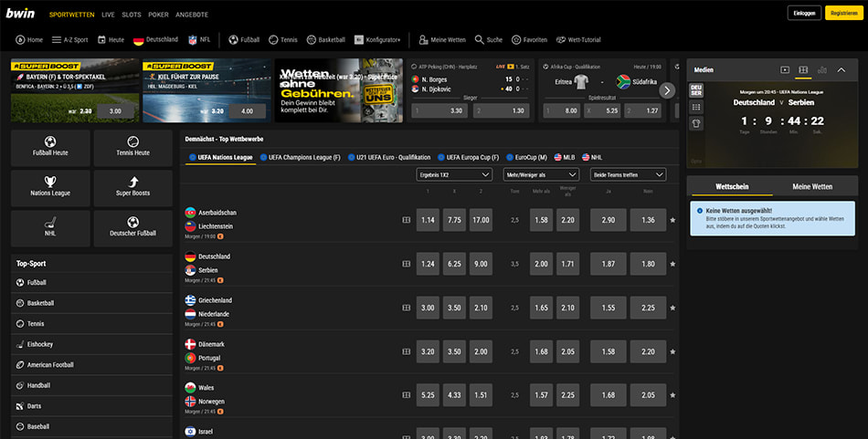Favorite Deutschland vs Serbien with star
Viewport: 868px width, 439px height.
(x=672, y=265)
